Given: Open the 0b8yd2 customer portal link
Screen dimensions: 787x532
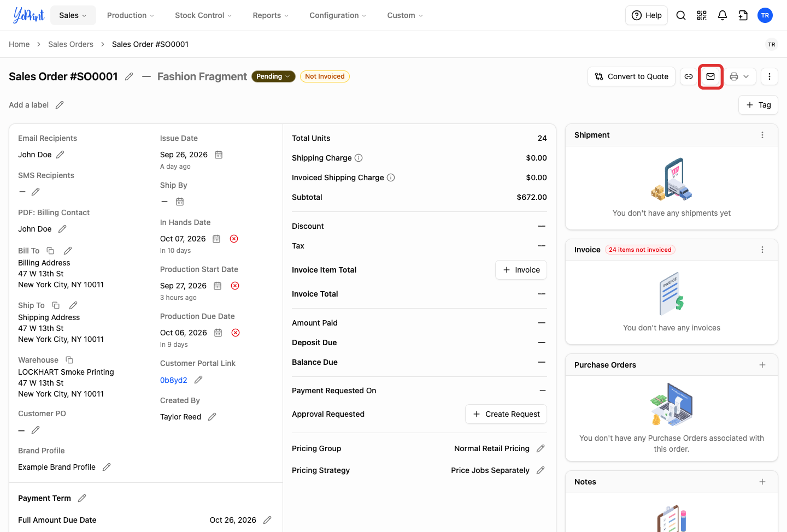Looking at the screenshot, I should click(x=174, y=380).
